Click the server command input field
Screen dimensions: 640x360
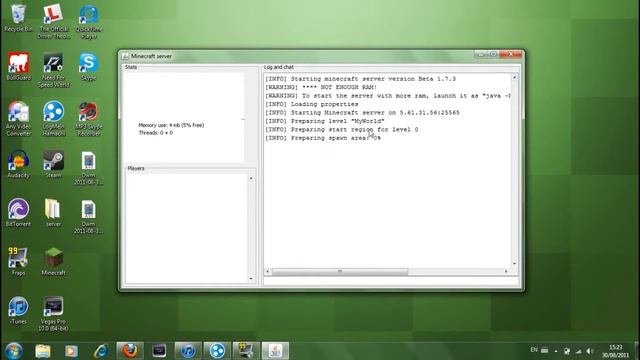[x=391, y=281]
